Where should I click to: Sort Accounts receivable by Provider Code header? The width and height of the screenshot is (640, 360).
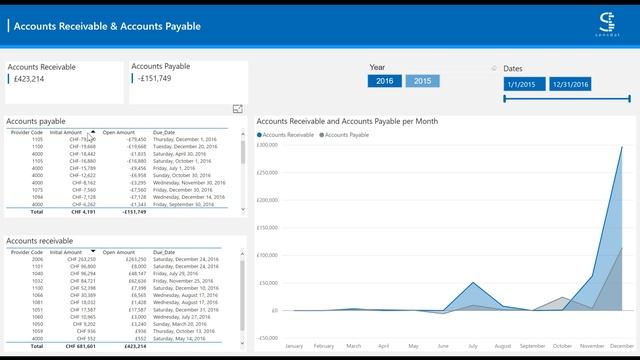[x=27, y=252]
